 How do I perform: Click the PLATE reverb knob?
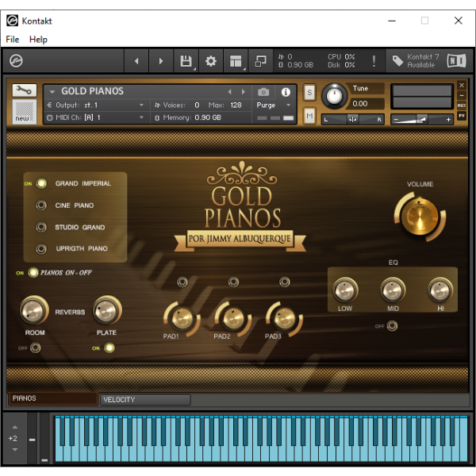click(107, 310)
